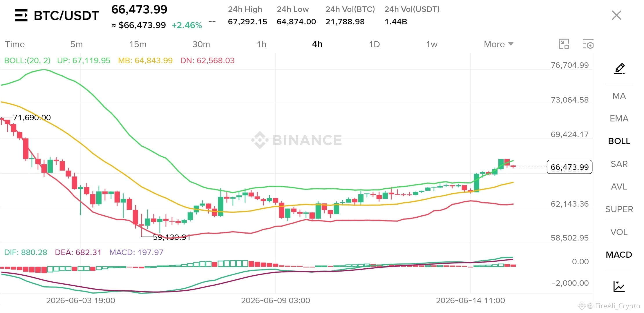Click the 76,704.99 price axis label
Screen dimensions: 644x313
tap(570, 65)
